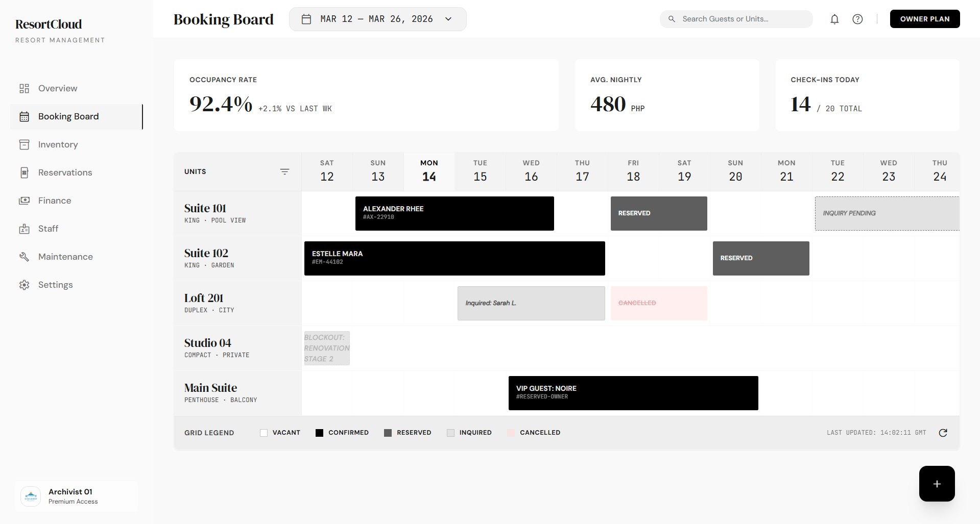The width and height of the screenshot is (980, 524).
Task: Expand date picker via calendar icon
Action: coord(306,19)
